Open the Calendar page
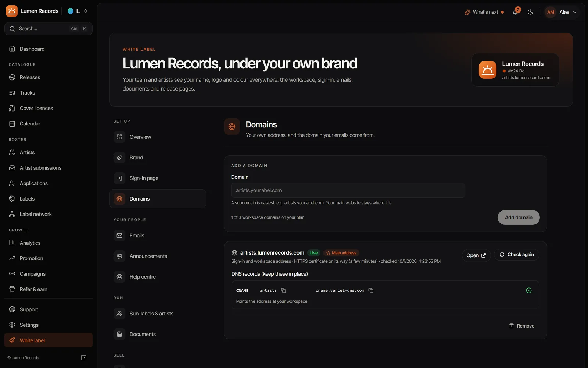Viewport: 588px width, 368px height. [x=49, y=124]
